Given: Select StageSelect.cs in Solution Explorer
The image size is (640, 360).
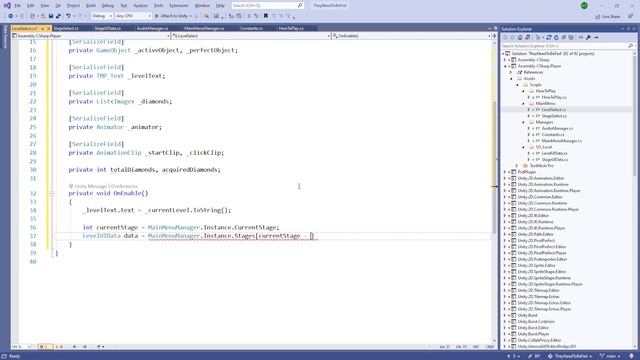Looking at the screenshot, I should 554,116.
